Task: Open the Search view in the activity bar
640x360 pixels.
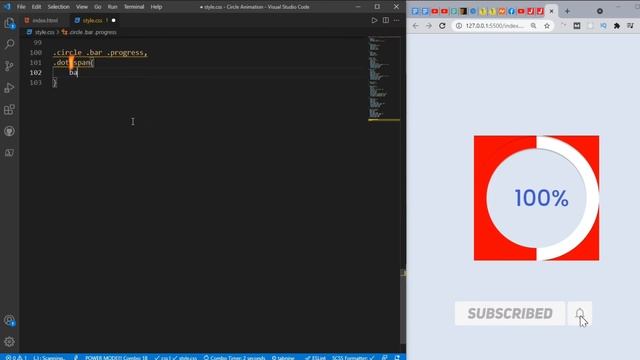Action: coord(9,44)
